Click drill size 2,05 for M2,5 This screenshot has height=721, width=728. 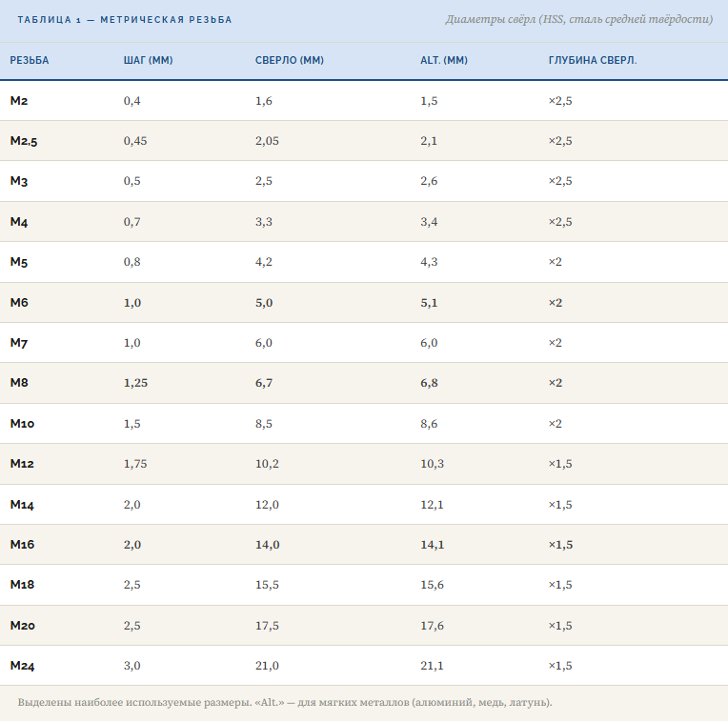point(267,141)
